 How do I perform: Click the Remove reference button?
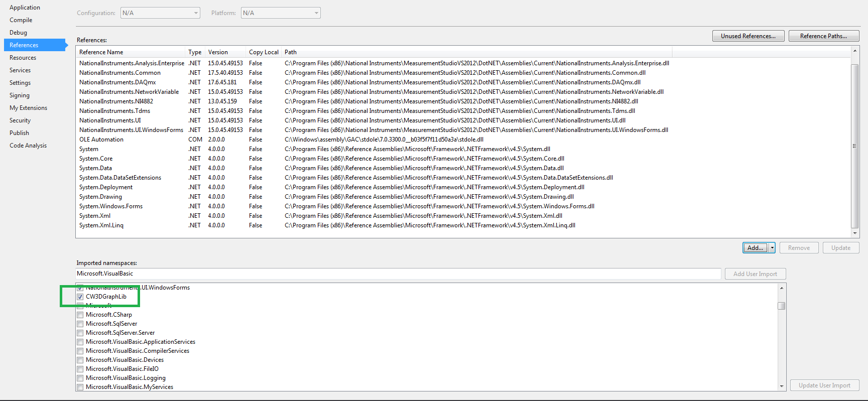(799, 248)
